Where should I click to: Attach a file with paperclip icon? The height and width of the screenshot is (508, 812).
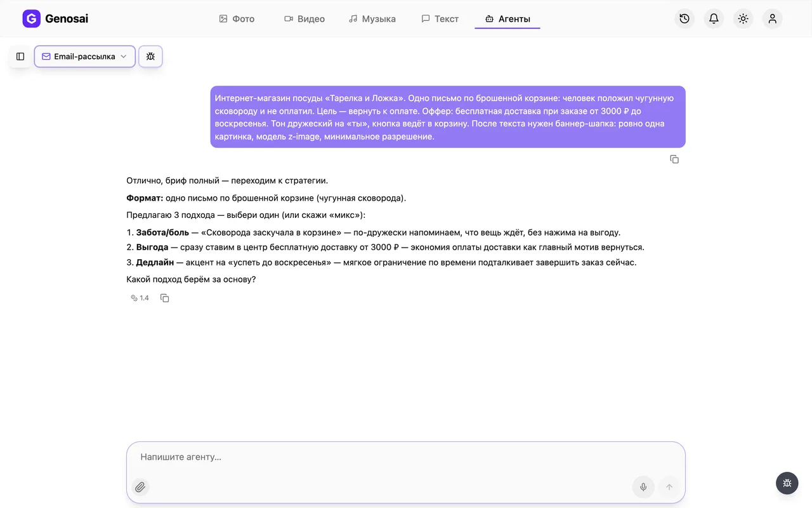coord(140,487)
